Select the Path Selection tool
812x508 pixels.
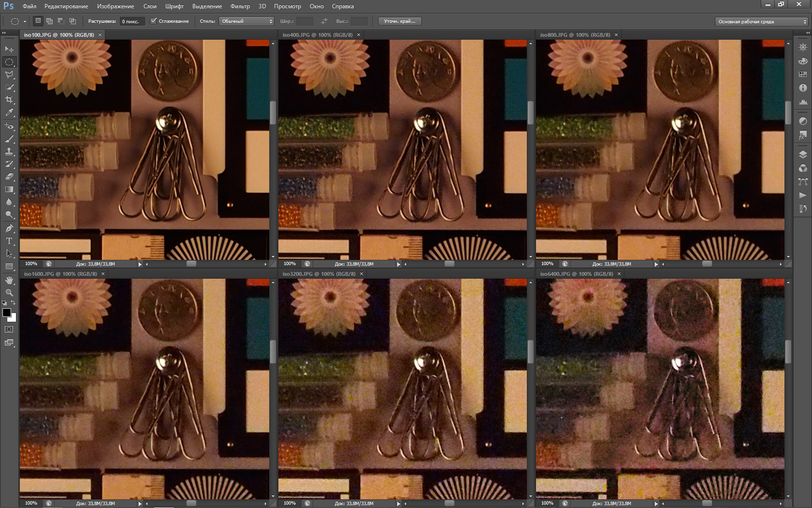coord(9,253)
